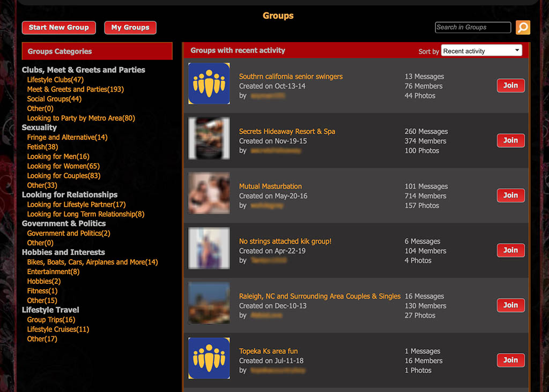This screenshot has width=549, height=392.
Task: Open Looking for Couples category
Action: pyautogui.click(x=64, y=176)
